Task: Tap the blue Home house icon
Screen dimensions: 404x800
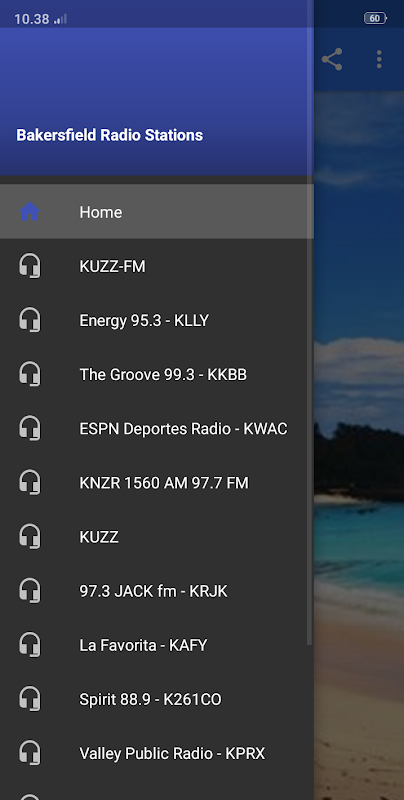Action: [30, 211]
